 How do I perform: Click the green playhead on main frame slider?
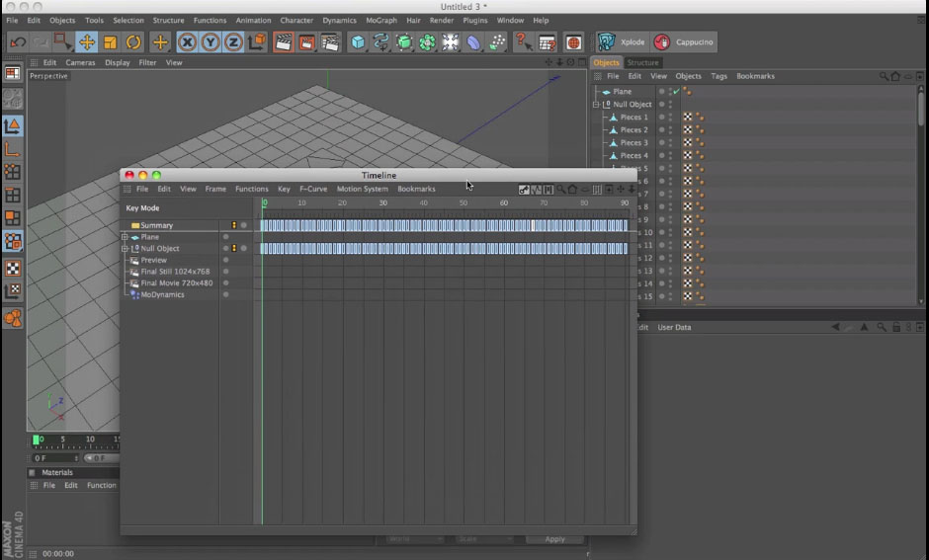(x=36, y=440)
